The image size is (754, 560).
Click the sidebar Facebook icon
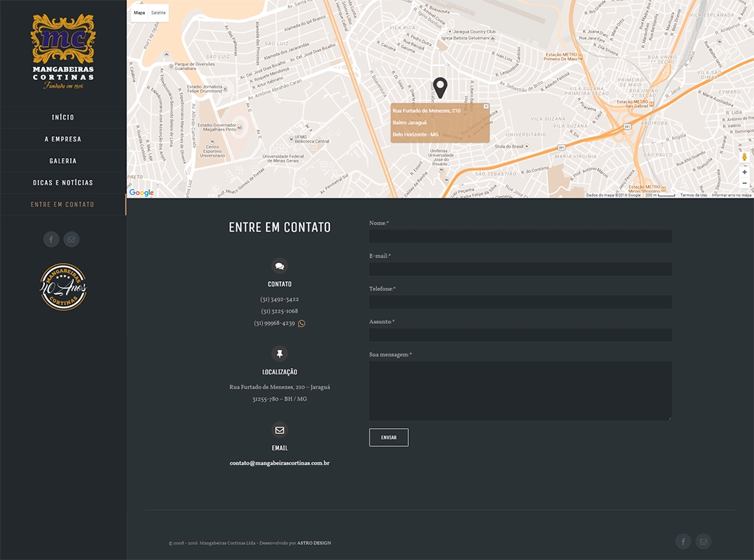51,239
